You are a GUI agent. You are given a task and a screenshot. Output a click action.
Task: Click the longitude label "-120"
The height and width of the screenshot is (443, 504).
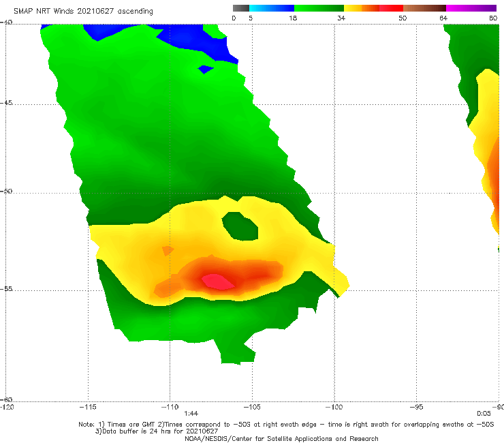tap(7, 407)
